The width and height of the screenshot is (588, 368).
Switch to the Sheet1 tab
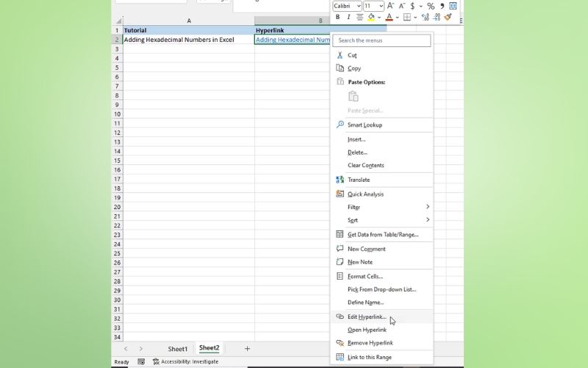[177, 349]
